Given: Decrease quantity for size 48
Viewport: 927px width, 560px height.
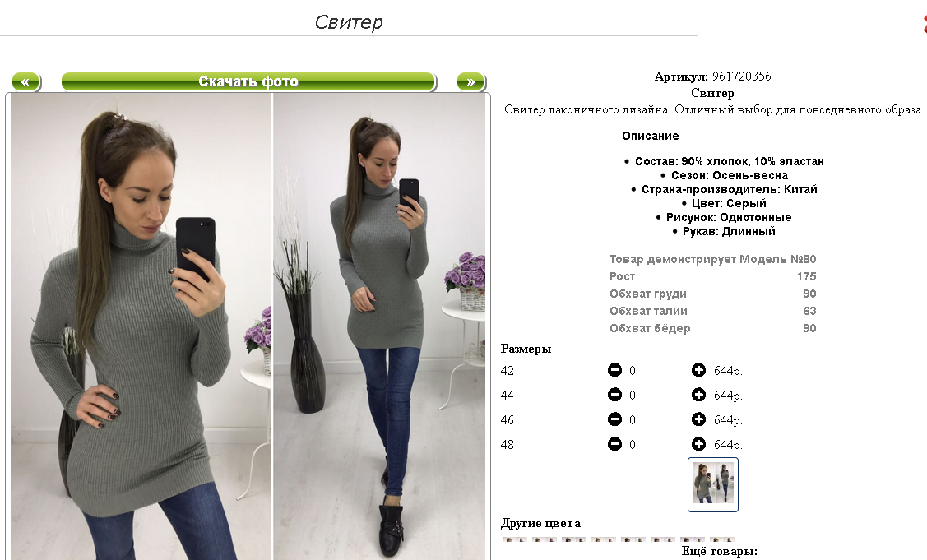Looking at the screenshot, I should click(x=615, y=444).
